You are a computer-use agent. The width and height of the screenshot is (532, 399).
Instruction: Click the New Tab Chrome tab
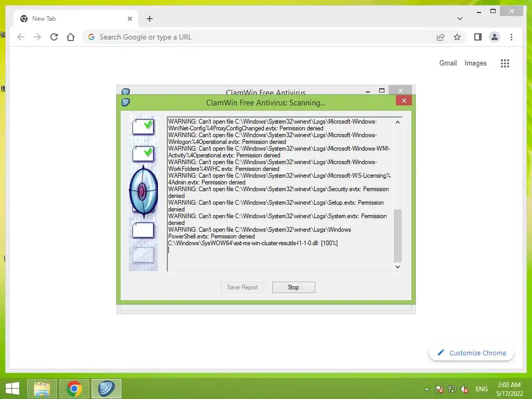click(75, 19)
